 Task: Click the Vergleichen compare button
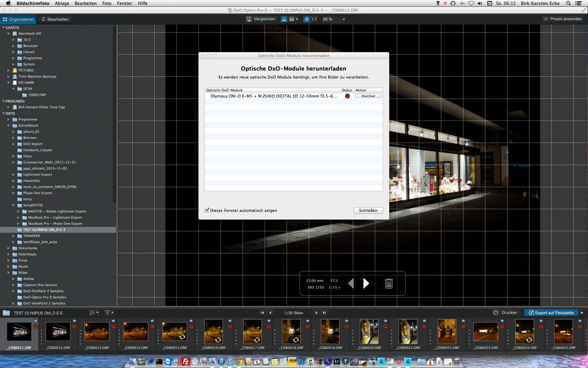click(x=261, y=19)
